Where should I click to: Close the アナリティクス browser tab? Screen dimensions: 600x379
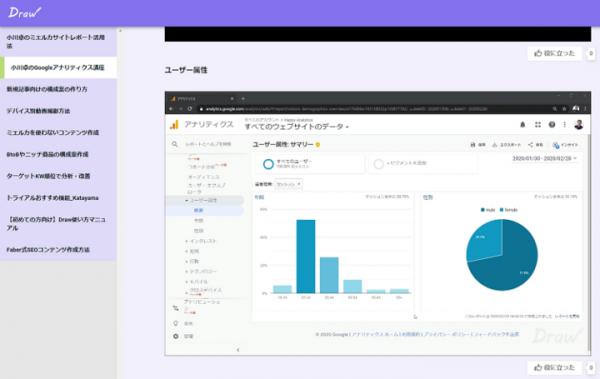232,99
